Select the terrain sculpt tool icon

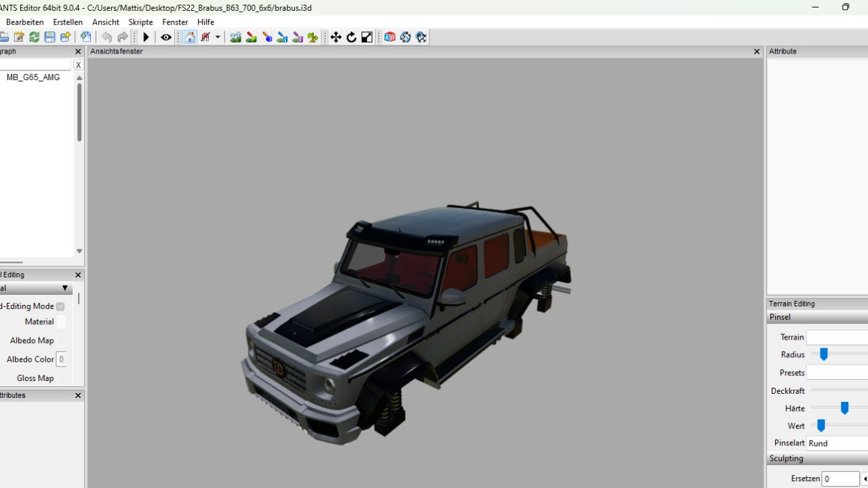click(235, 37)
